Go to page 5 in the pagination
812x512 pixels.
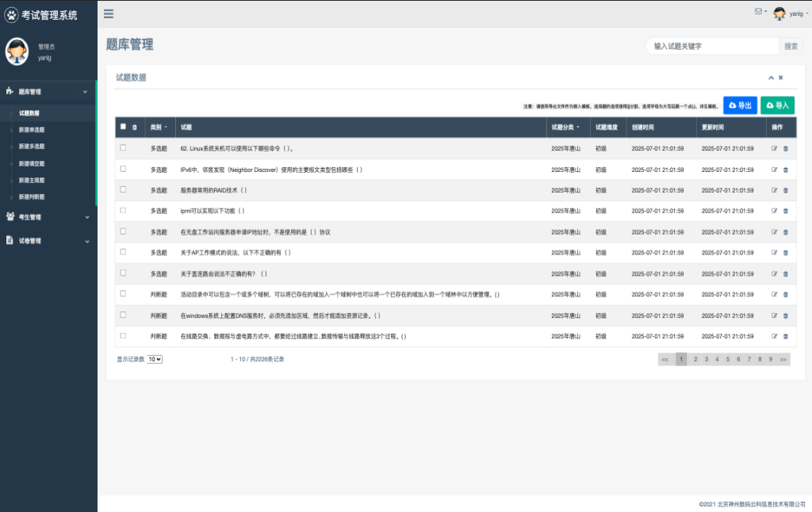728,359
